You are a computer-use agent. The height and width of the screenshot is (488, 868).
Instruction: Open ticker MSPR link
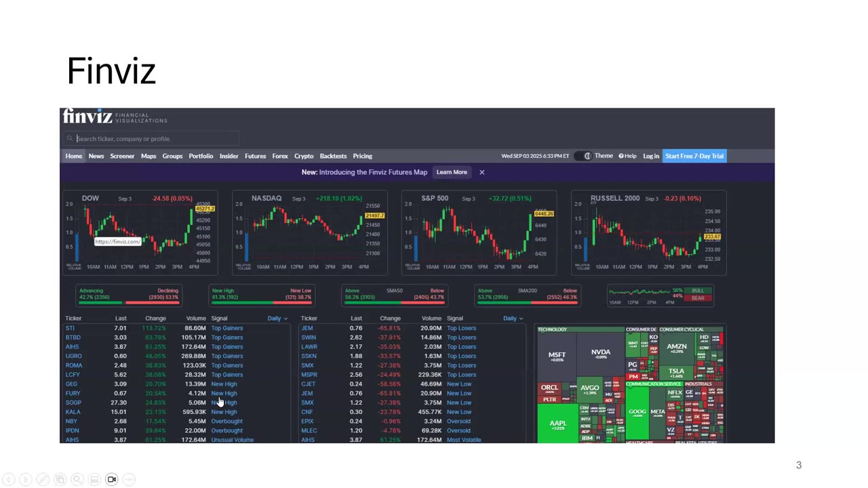309,375
